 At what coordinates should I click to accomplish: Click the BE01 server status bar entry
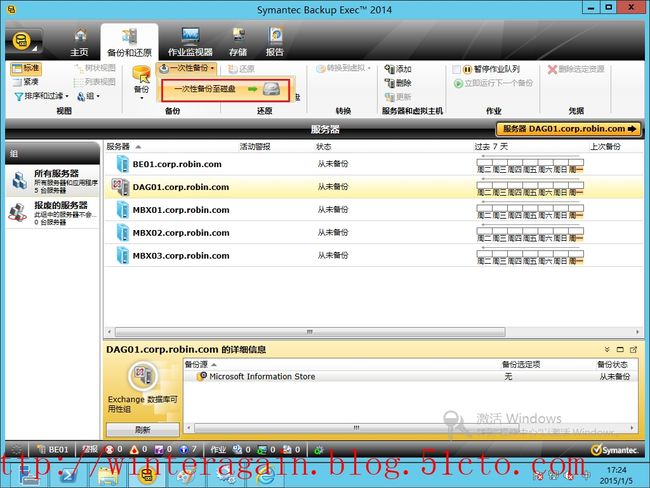pyautogui.click(x=52, y=449)
